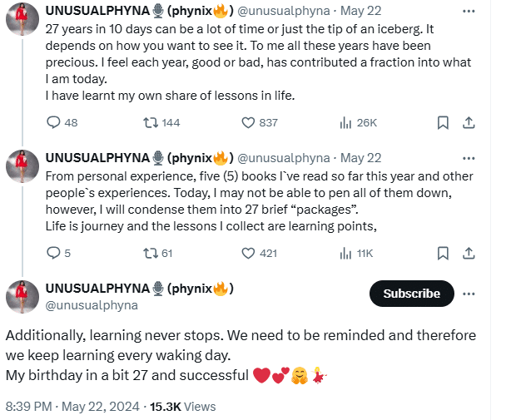This screenshot has width=506, height=420.
Task: Retweet the first tweet with 144 reposts
Action: (151, 122)
